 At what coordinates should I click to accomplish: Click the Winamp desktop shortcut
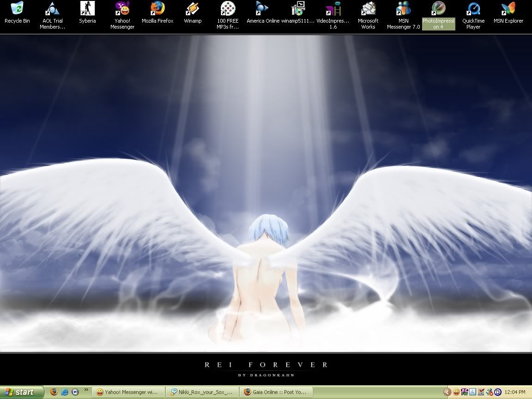click(x=193, y=13)
